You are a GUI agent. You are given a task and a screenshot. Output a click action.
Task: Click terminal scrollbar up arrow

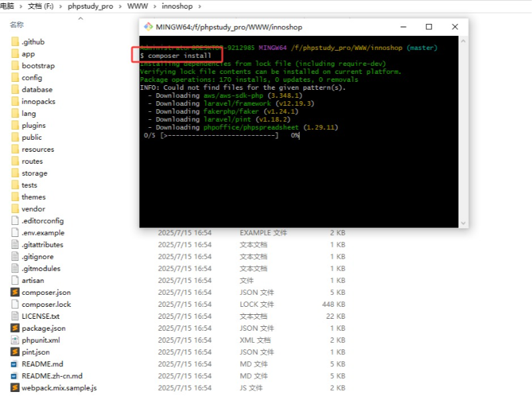point(463,41)
